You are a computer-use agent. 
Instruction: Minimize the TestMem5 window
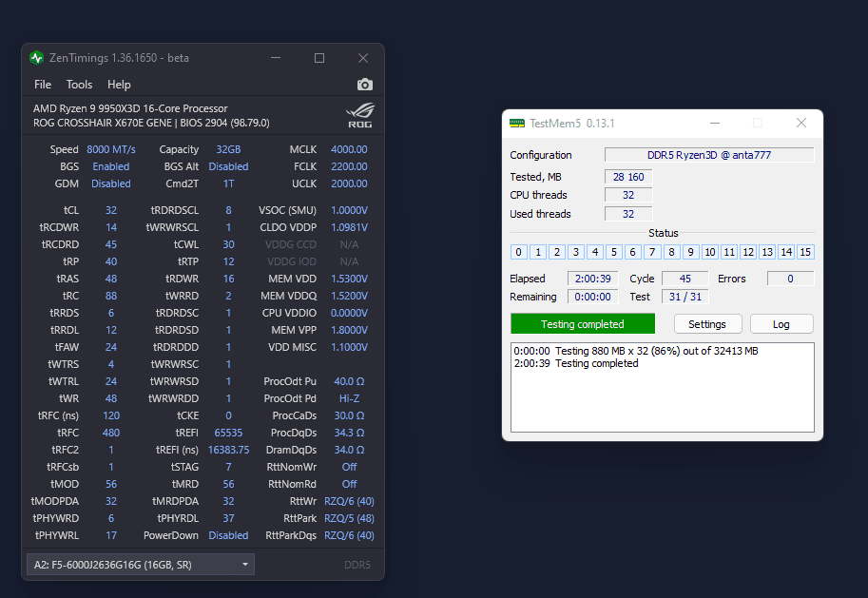coord(715,123)
